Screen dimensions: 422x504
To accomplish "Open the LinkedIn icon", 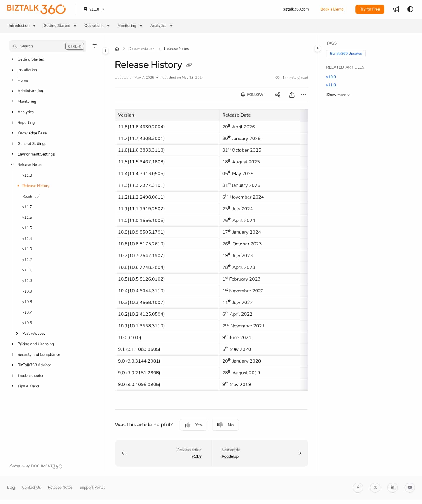I will (392, 488).
